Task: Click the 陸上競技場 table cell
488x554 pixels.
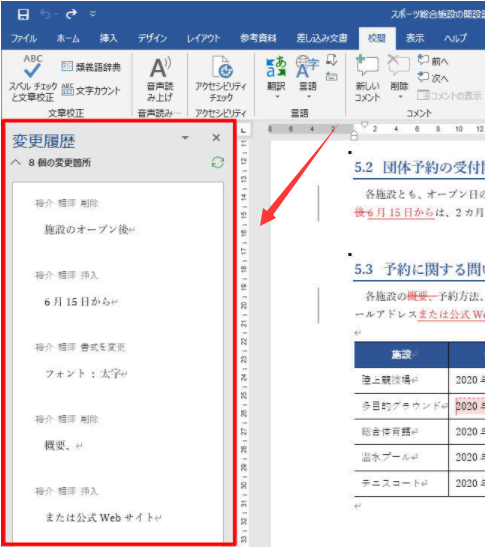Action: [x=401, y=381]
